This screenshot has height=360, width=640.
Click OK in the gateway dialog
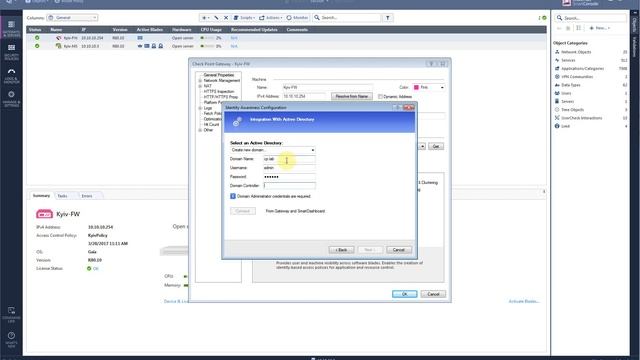404,294
